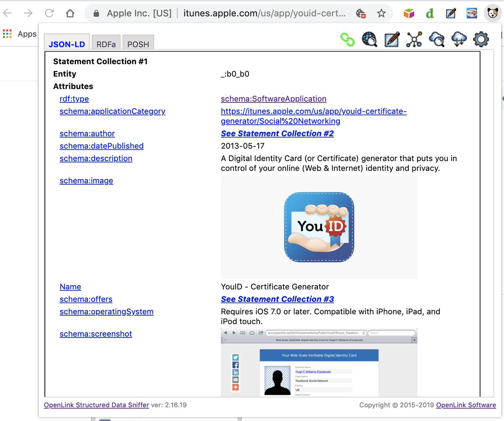
Task: Navigate back in browser
Action: pyautogui.click(x=8, y=13)
